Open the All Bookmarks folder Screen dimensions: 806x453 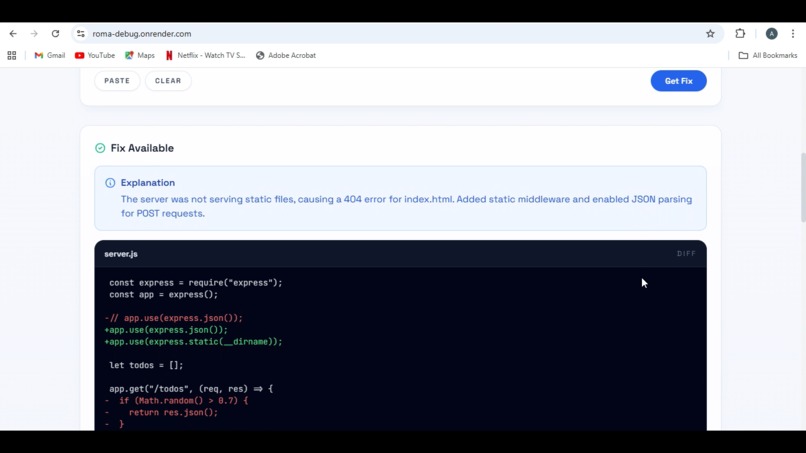click(768, 56)
